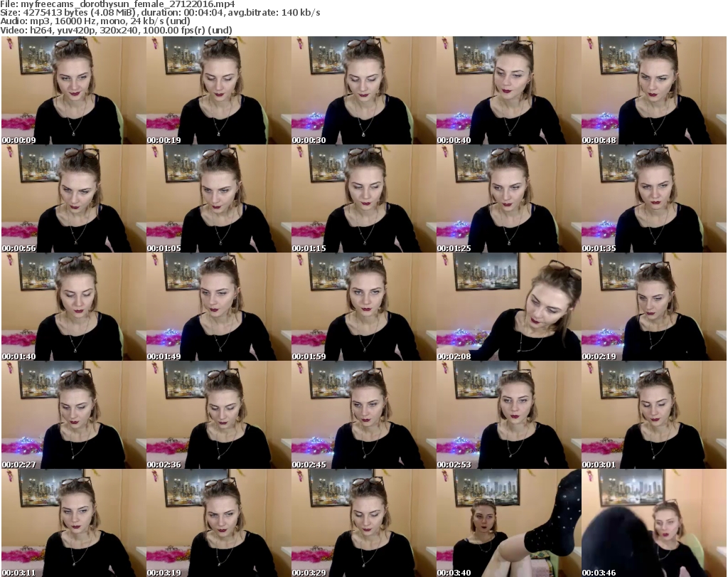Choose the thumbnail at 00:03:11
Image resolution: width=728 pixels, height=577 pixels.
74,523
